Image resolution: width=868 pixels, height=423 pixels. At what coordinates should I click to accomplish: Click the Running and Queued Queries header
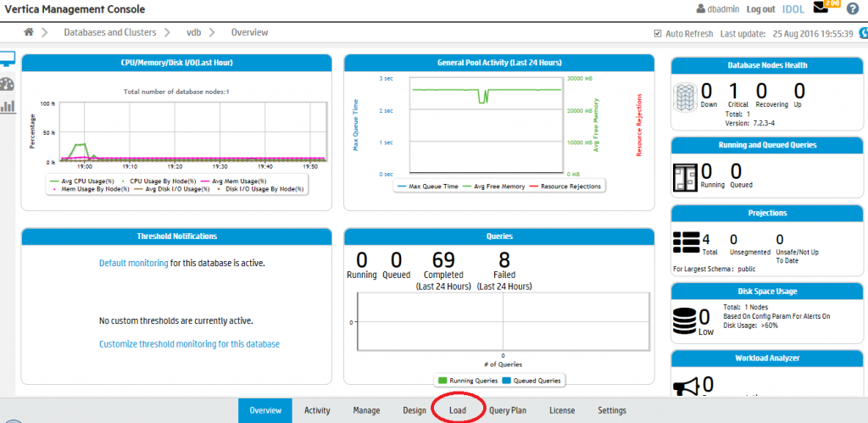766,145
